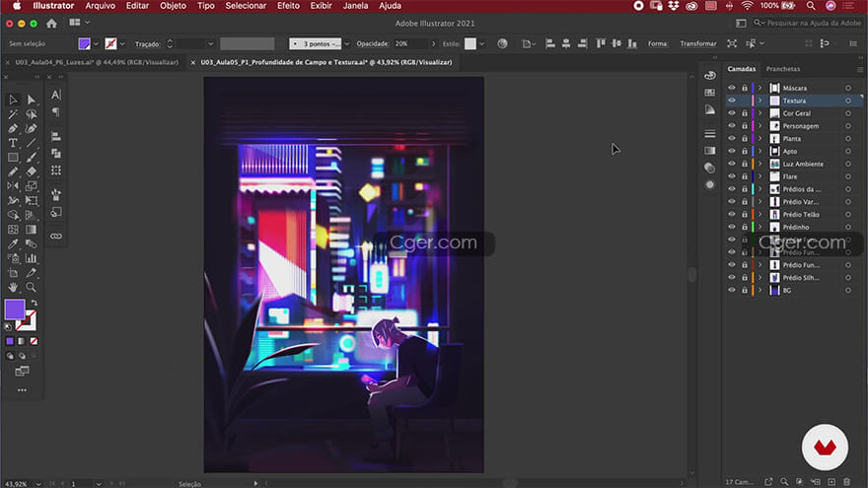Toggle visibility of Máscara layer
868x488 pixels.
pyautogui.click(x=732, y=88)
